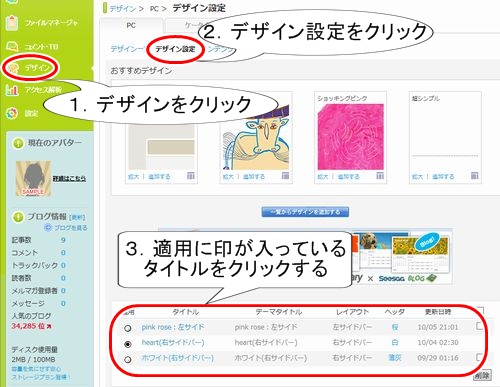Image resolution: width=500 pixels, height=387 pixels.
Task: Click the cartoon face design thumbnail
Action: point(256,137)
